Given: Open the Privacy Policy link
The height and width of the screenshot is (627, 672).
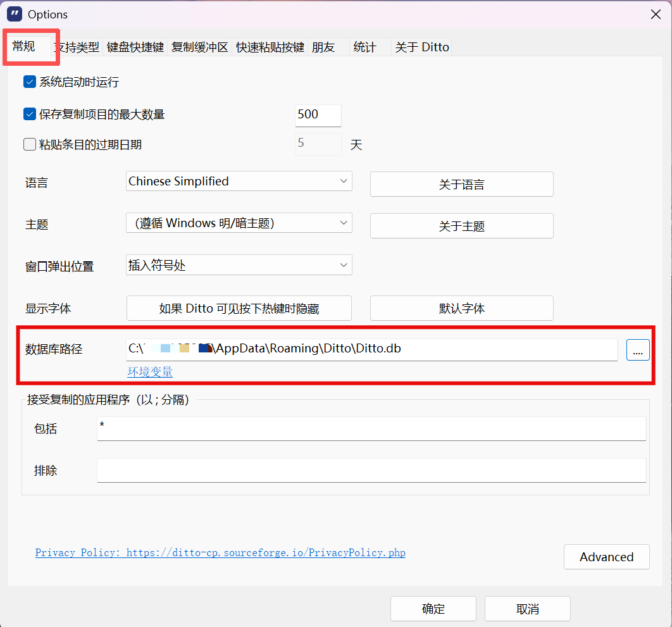Looking at the screenshot, I should pyautogui.click(x=220, y=552).
